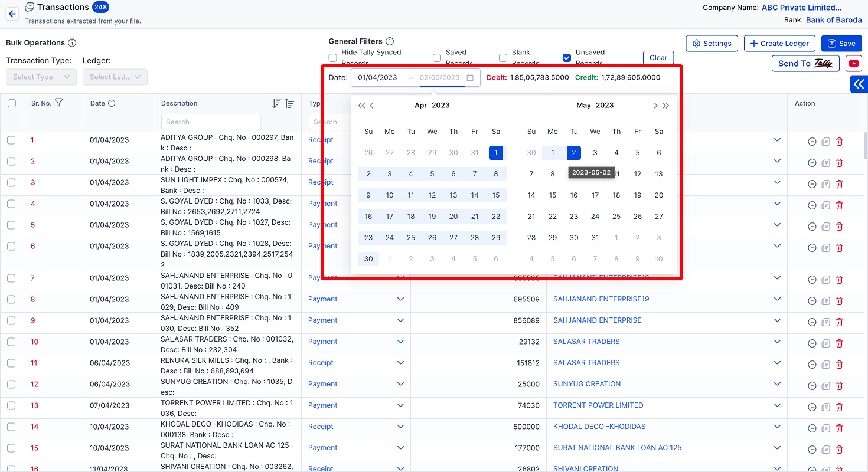The width and height of the screenshot is (868, 472).
Task: Delete transaction row 9 with trash icon
Action: tap(839, 322)
